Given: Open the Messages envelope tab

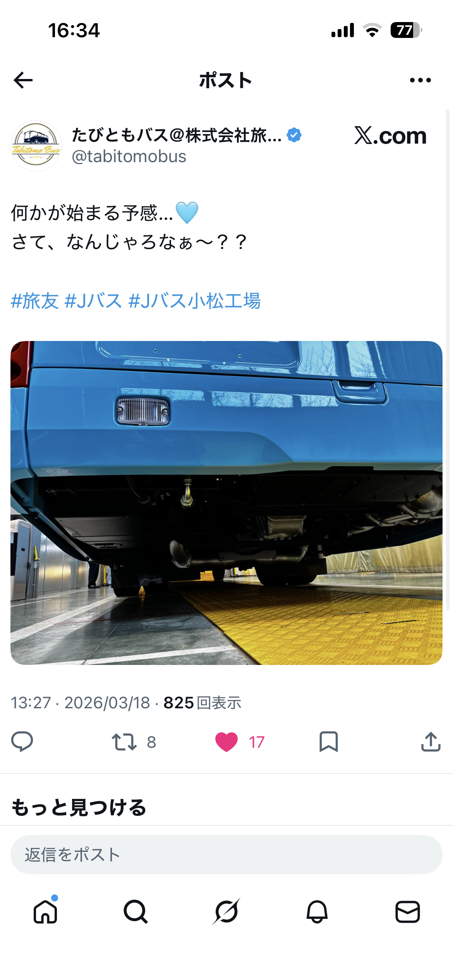Looking at the screenshot, I should [x=408, y=911].
